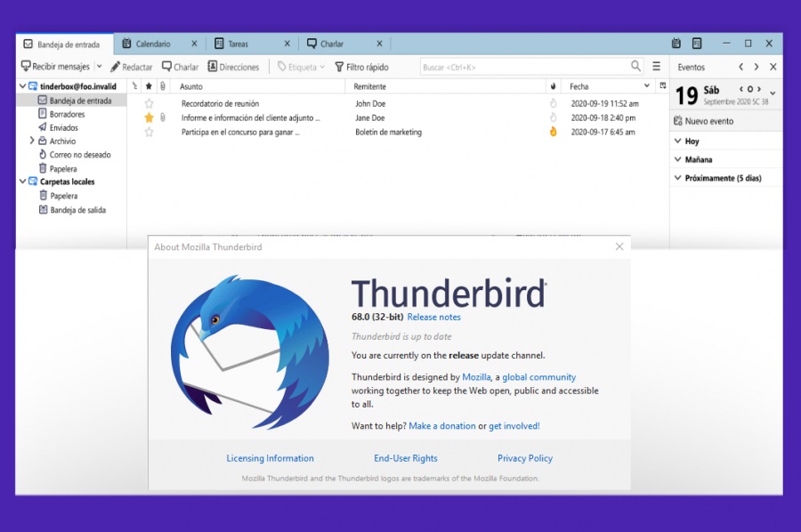The width and height of the screenshot is (801, 532).
Task: Jump to today circle button
Action: pos(750,89)
